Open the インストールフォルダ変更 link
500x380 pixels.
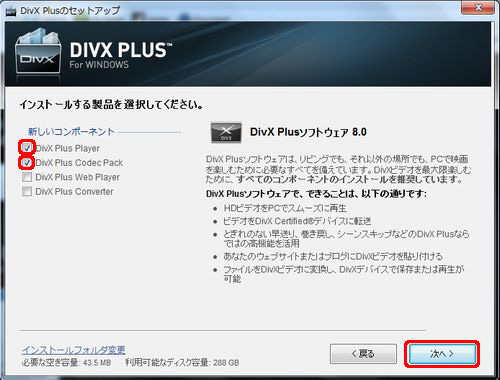point(74,350)
